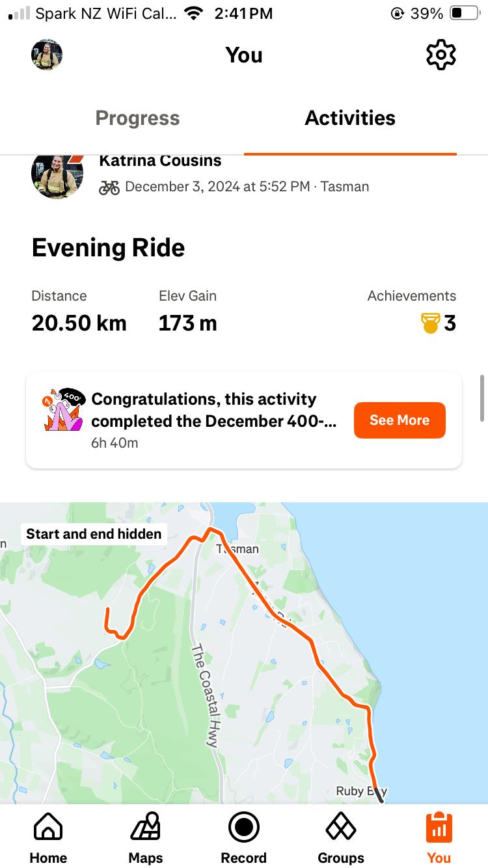The height and width of the screenshot is (868, 488).
Task: Tap the bicycle activity type icon
Action: point(109,187)
